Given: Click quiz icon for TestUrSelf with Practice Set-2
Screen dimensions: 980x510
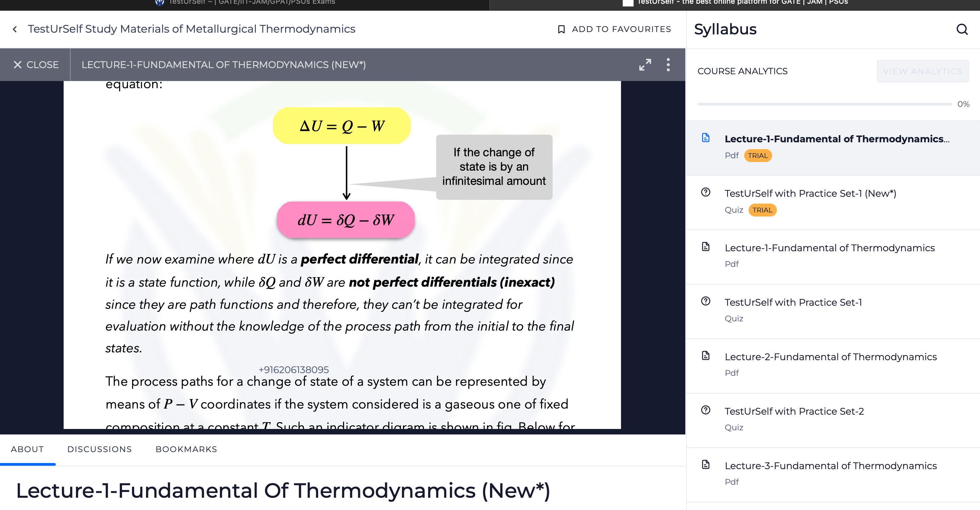Looking at the screenshot, I should [x=706, y=410].
